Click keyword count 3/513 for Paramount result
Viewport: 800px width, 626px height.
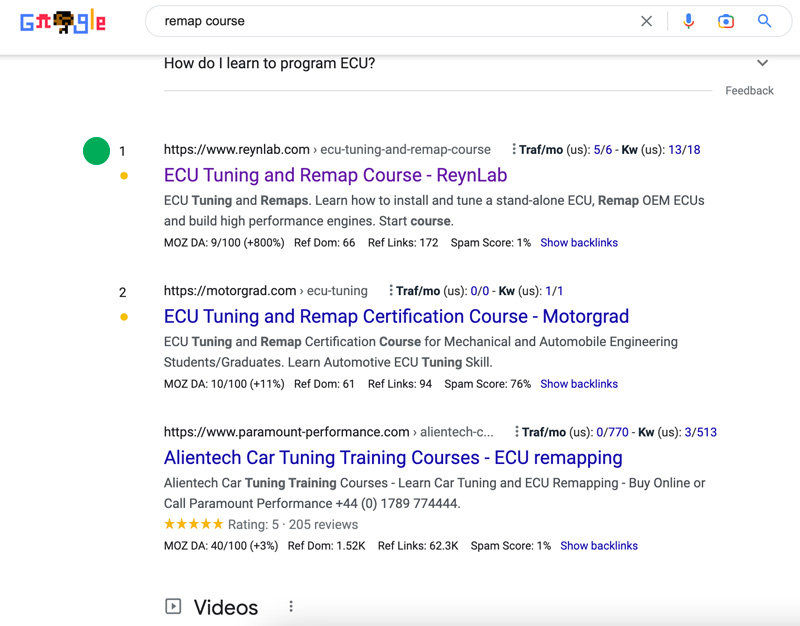[x=701, y=432]
